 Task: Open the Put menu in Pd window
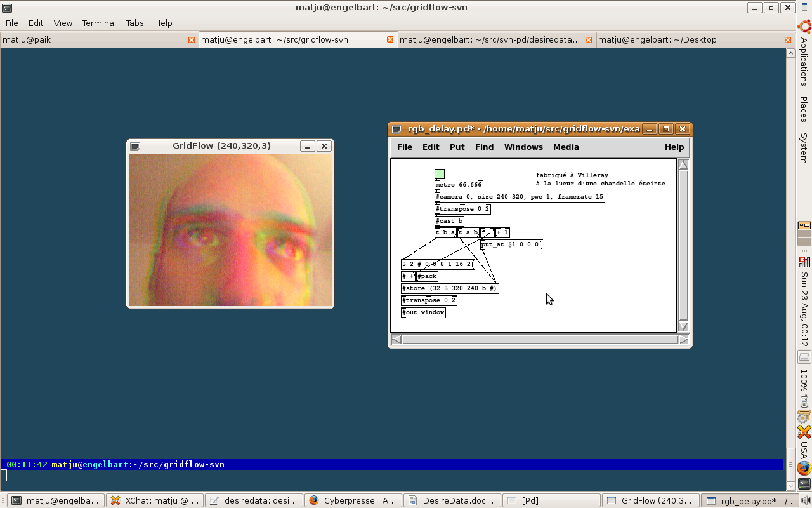coord(457,147)
